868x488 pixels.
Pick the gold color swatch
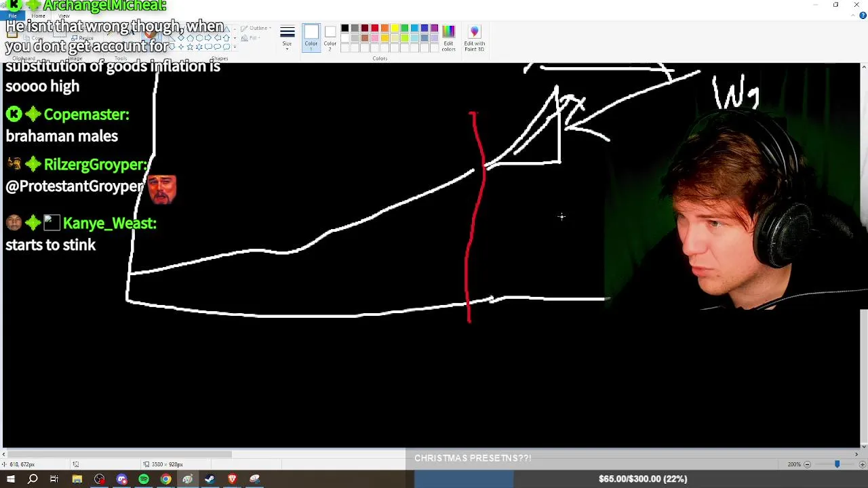point(384,38)
